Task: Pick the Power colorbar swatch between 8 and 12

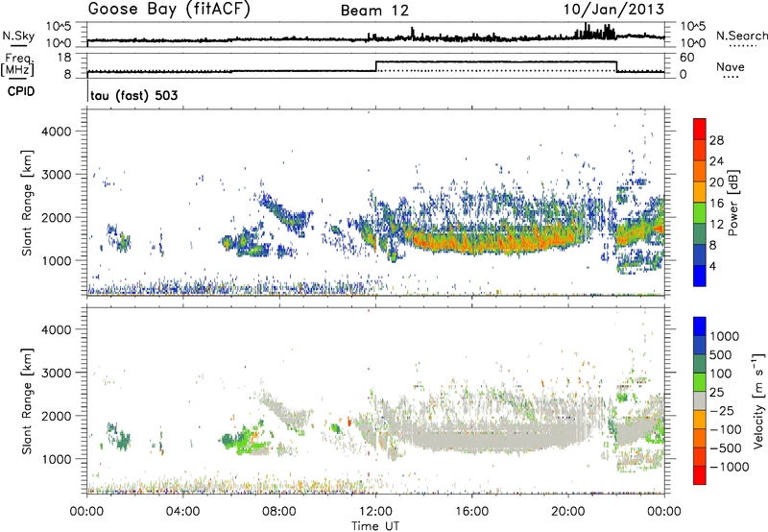Action: tap(700, 234)
